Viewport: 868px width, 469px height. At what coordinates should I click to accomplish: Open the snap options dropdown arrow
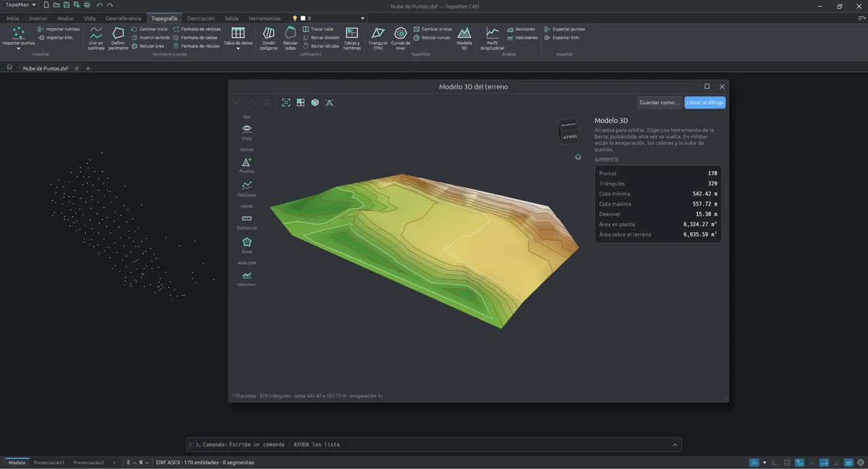(764, 463)
